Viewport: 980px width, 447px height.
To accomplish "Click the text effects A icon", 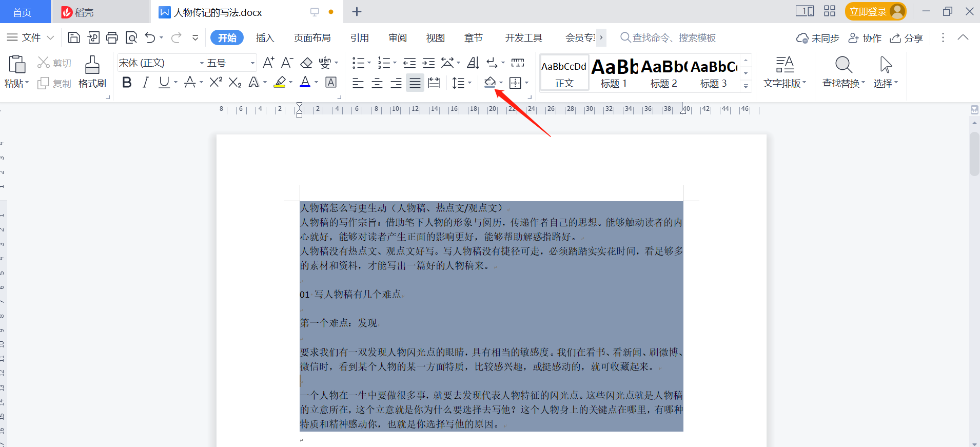I will 253,82.
